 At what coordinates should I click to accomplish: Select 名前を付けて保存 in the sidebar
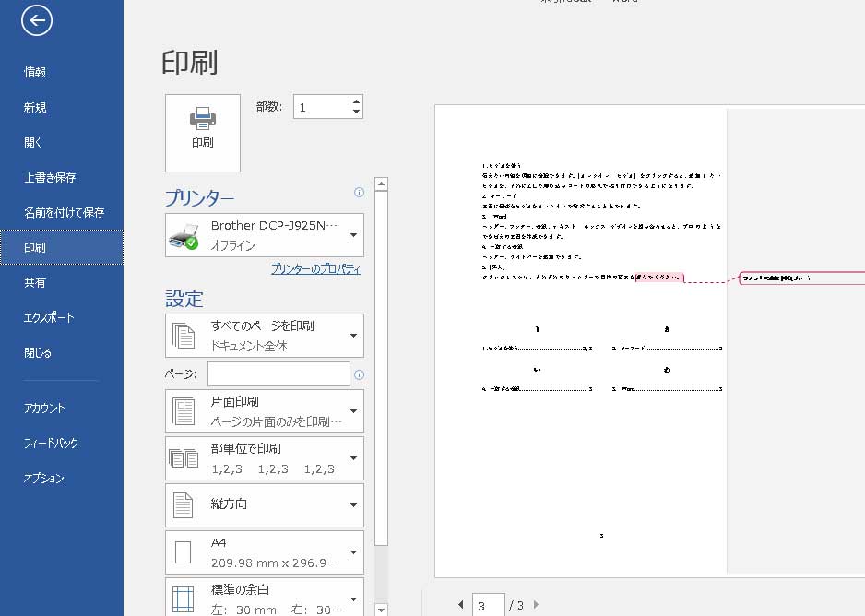[x=64, y=212]
